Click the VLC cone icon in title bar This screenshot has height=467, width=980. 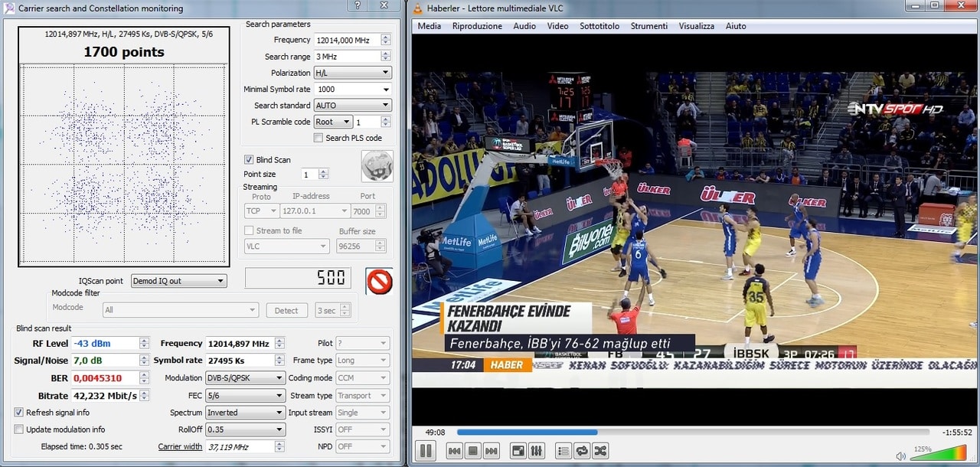(418, 8)
